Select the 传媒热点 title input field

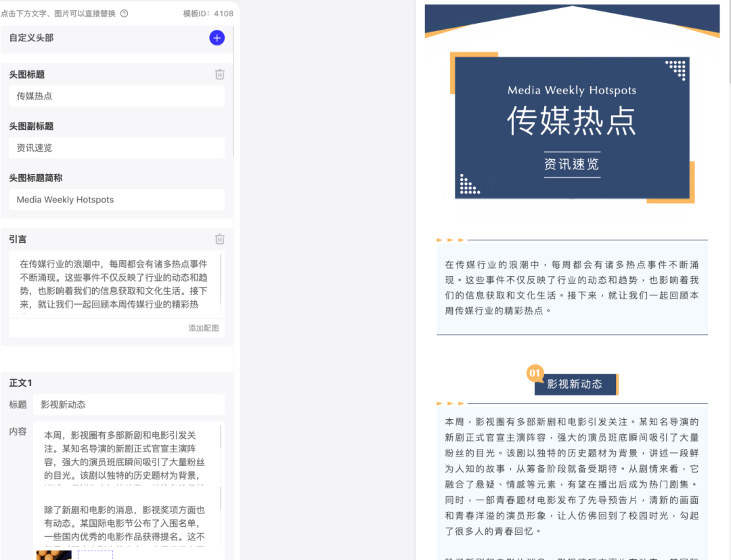[x=116, y=95]
